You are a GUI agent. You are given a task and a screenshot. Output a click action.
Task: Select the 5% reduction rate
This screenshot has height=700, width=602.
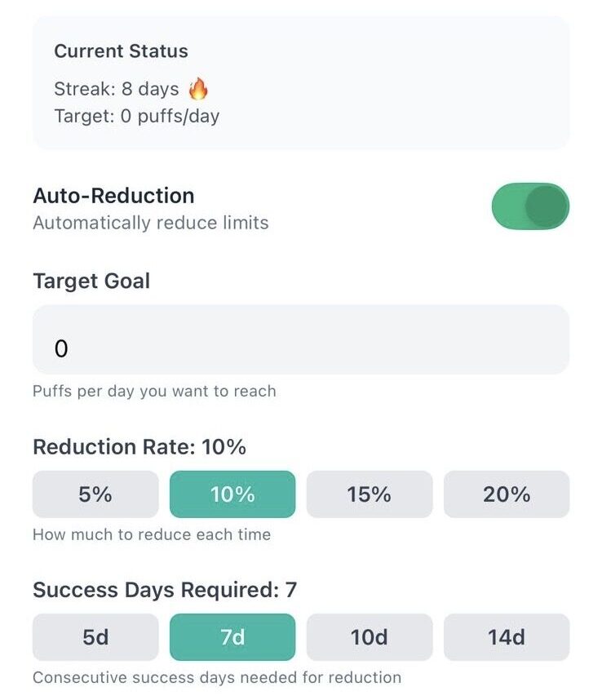click(95, 494)
